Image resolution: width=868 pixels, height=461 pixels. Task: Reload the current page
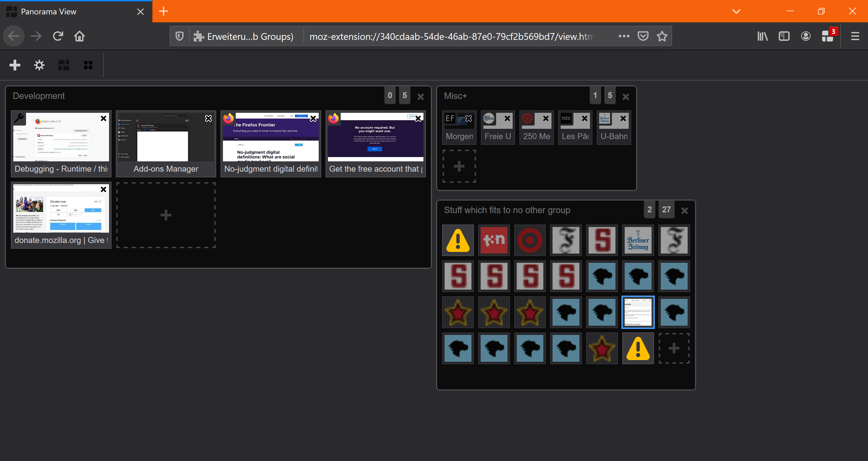[58, 36]
